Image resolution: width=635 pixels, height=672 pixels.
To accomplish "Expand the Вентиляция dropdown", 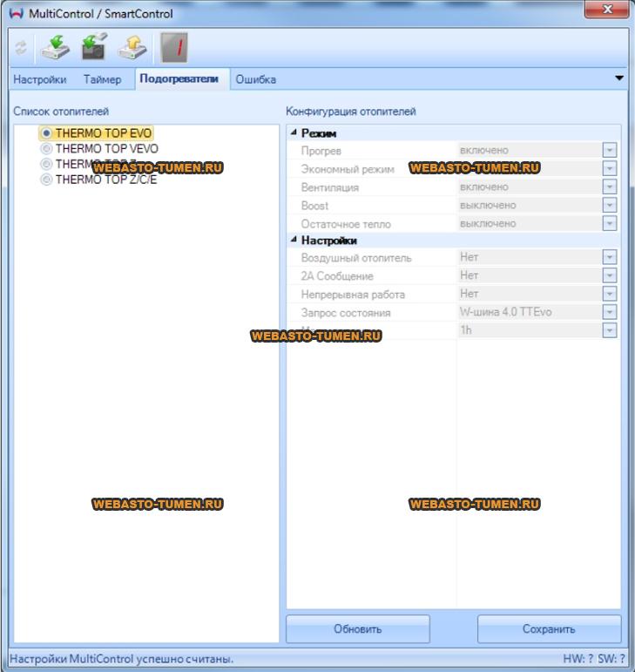I will pyautogui.click(x=610, y=187).
